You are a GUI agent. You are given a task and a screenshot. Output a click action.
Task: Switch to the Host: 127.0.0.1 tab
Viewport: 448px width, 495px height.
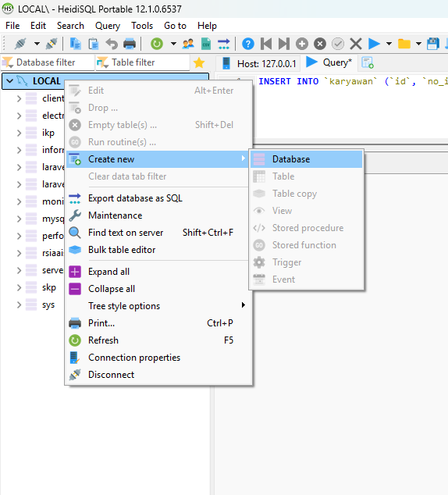click(258, 63)
